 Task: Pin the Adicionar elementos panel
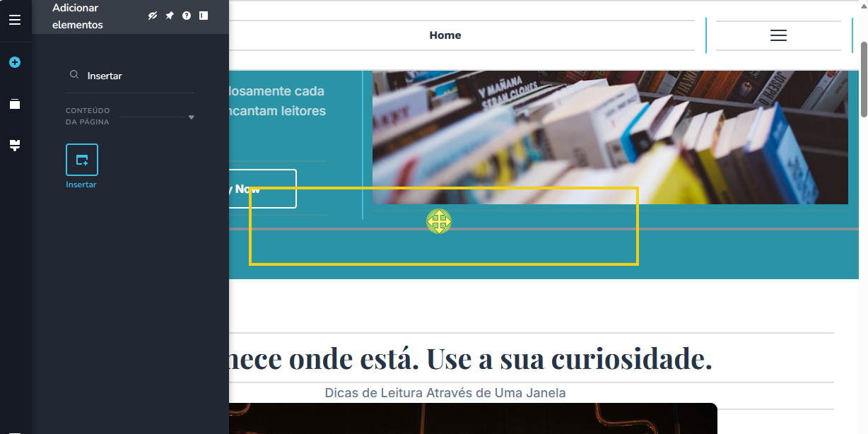pos(169,15)
